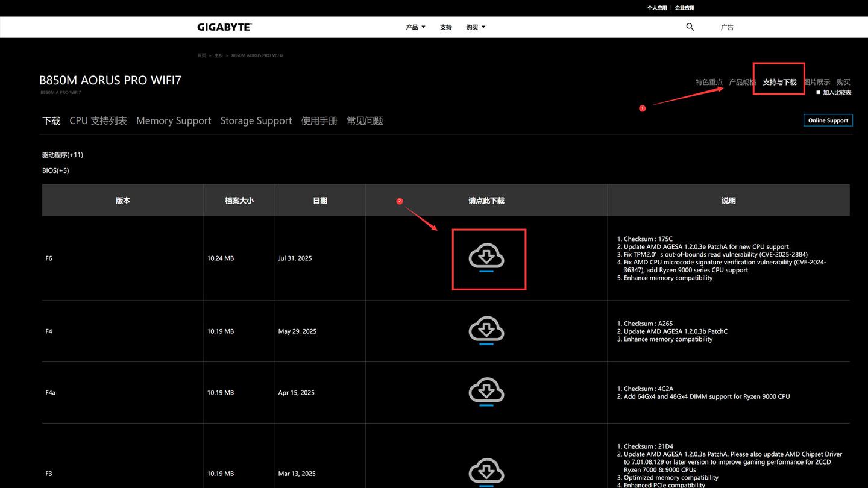The image size is (868, 488).
Task: Click the 10.19 MB size in the F4a row
Action: click(x=221, y=393)
